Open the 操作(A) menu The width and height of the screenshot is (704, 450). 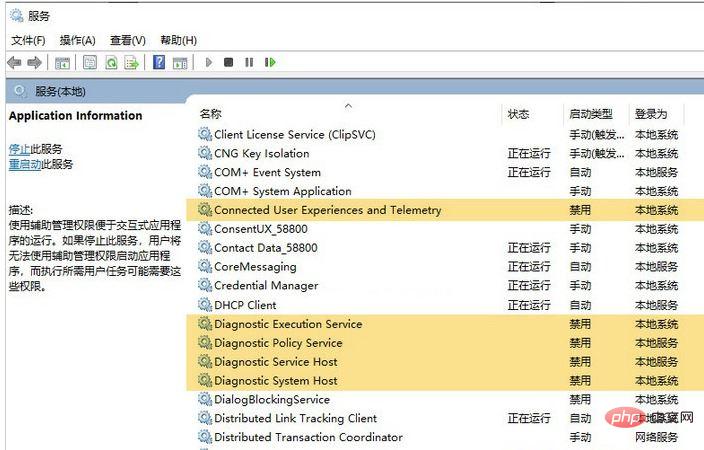78,40
